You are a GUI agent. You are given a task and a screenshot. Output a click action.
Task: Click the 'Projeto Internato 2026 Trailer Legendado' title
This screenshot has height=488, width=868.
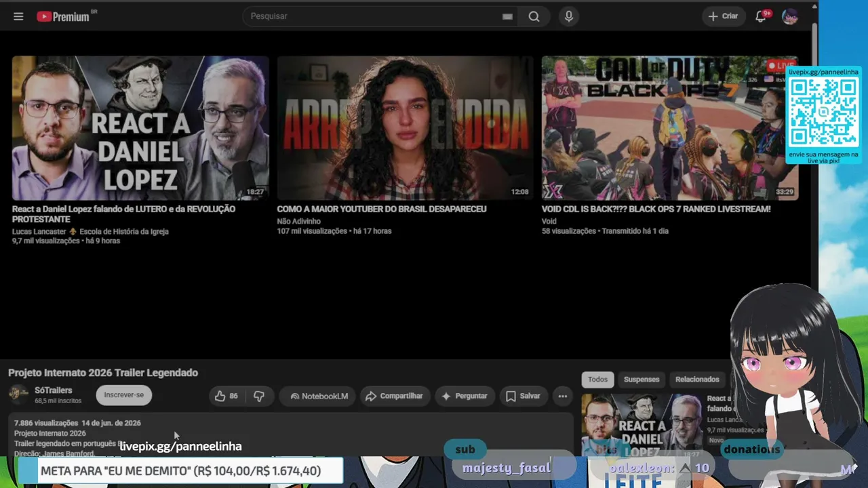tap(103, 373)
